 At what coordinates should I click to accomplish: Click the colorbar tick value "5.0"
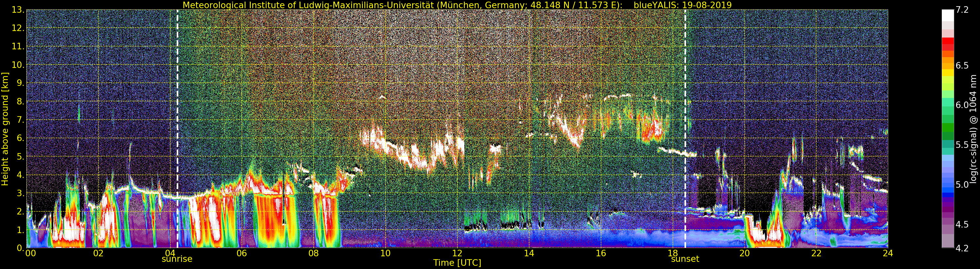pos(962,184)
